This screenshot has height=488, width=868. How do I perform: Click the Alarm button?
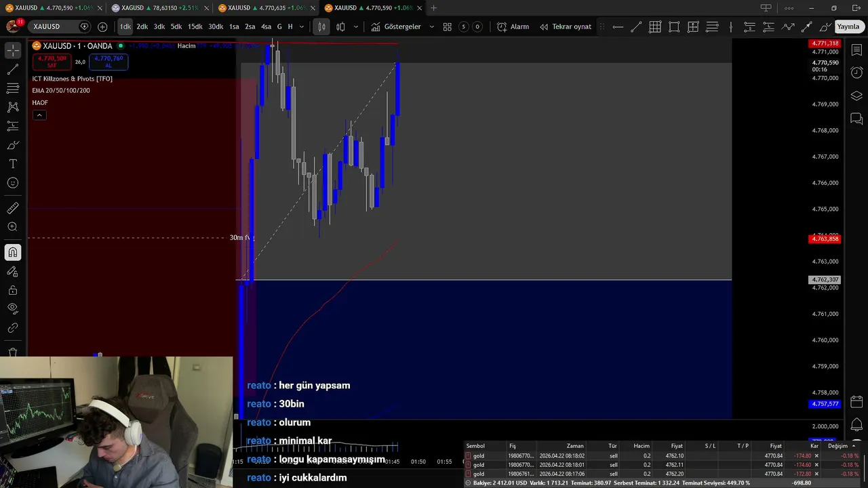(513, 26)
